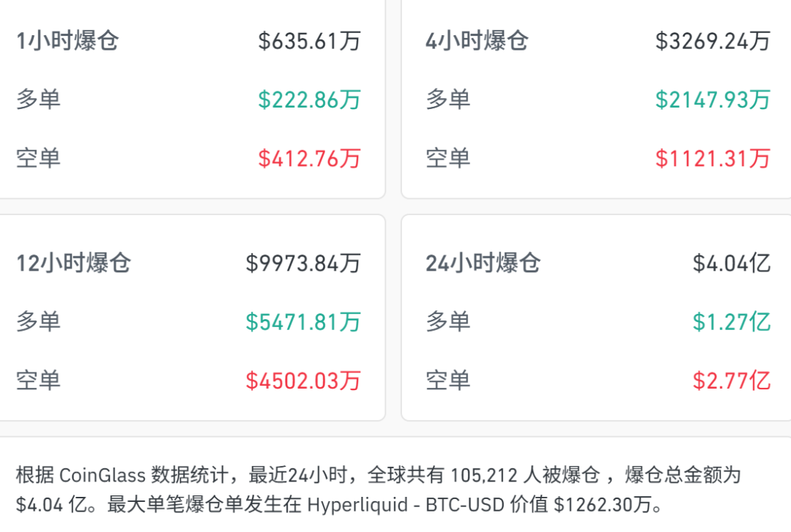
Task: Click the 1-hour long value $222.86万
Action: 309,99
